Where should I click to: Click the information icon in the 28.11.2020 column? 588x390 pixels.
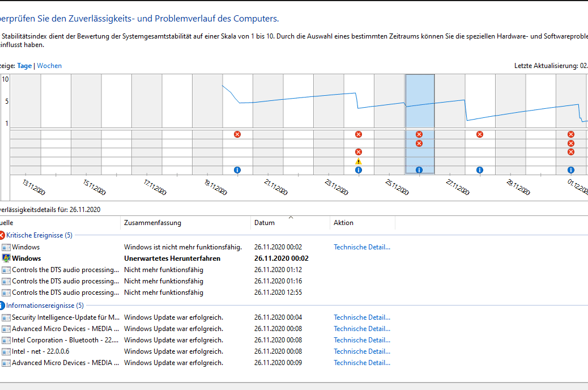point(480,170)
